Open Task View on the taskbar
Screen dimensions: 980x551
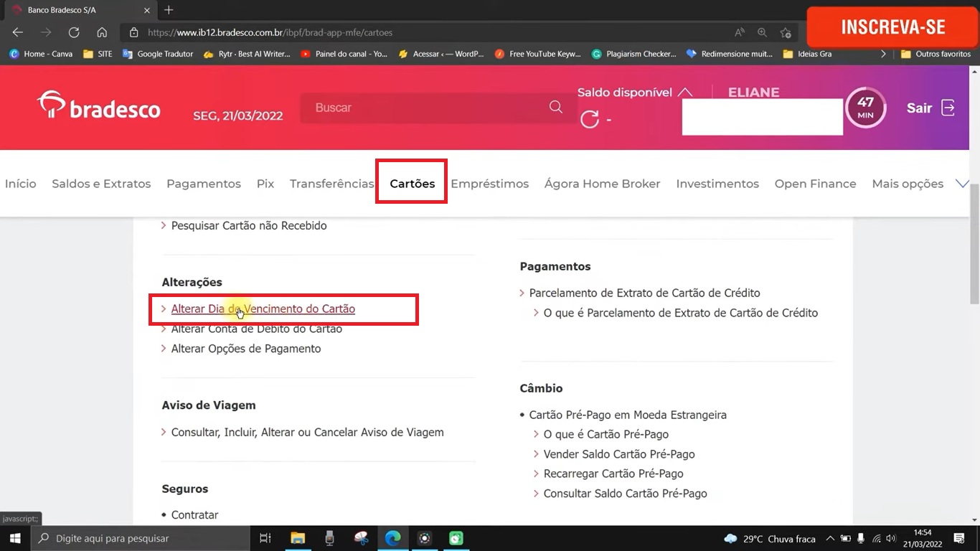click(x=265, y=538)
